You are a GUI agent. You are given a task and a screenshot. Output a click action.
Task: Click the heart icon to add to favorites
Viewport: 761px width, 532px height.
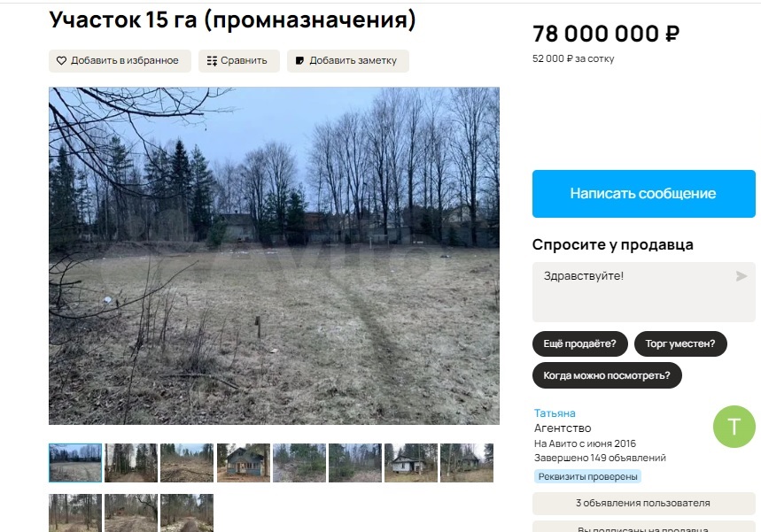(61, 60)
